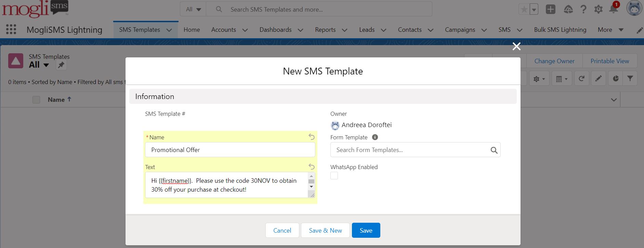Close the New SMS Template dialog

tap(516, 46)
